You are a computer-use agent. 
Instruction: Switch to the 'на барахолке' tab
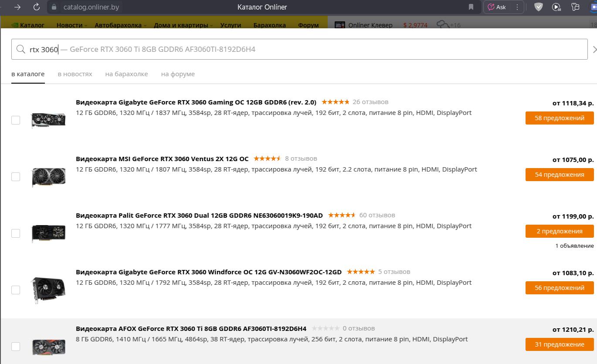(126, 74)
